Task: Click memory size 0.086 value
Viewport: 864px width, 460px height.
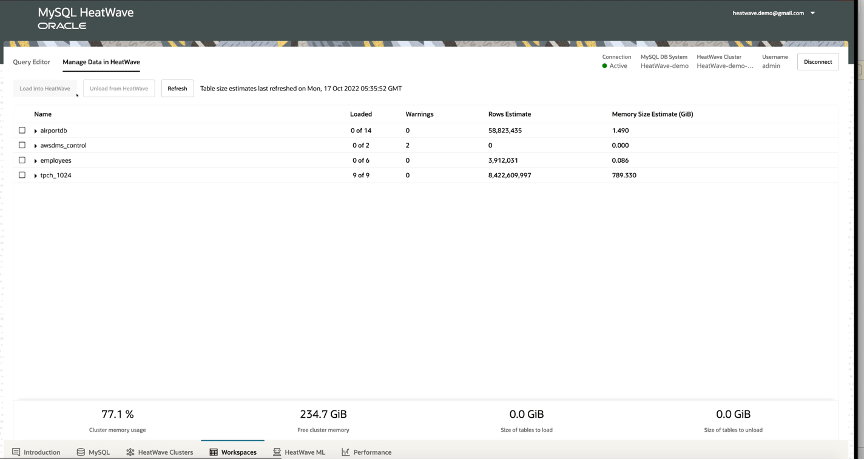Action: 620,160
